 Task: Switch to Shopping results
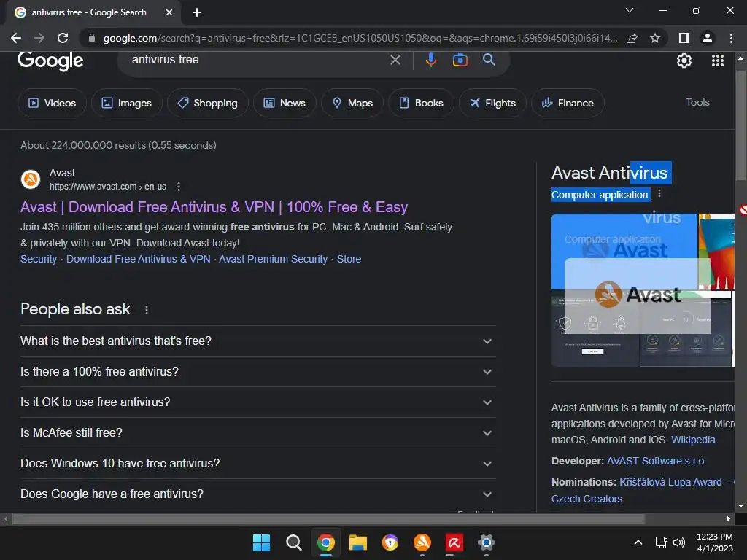click(x=207, y=103)
